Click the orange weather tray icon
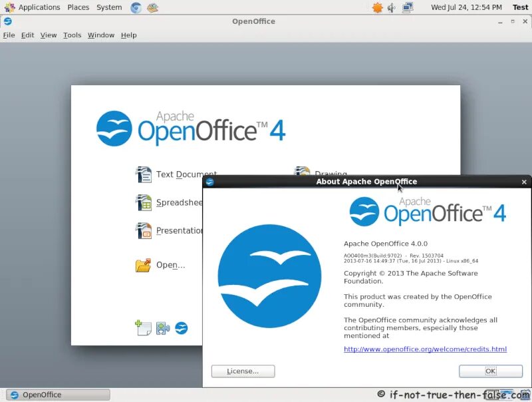 [x=378, y=7]
